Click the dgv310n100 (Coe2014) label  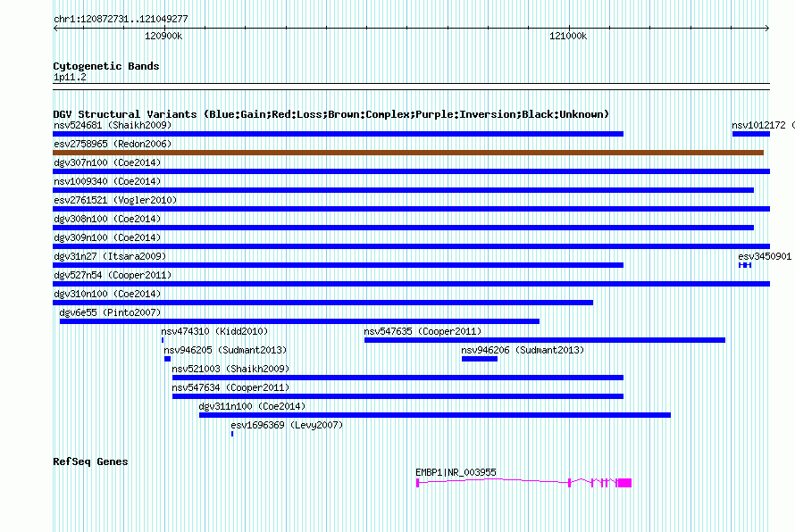point(107,294)
